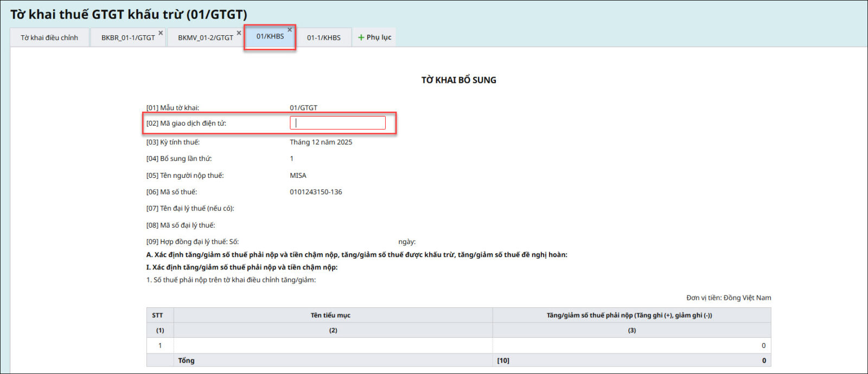Click the Tổng total cell marked [10]
The height and width of the screenshot is (374, 868).
pos(631,360)
